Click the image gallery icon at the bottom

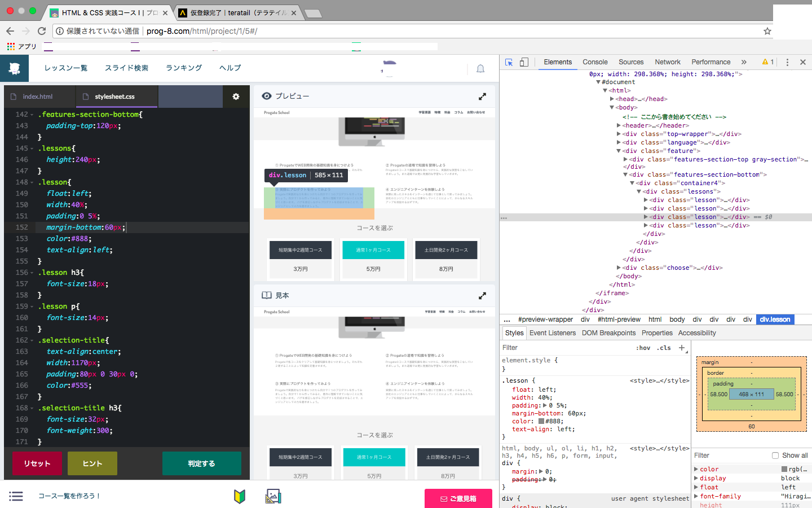273,496
